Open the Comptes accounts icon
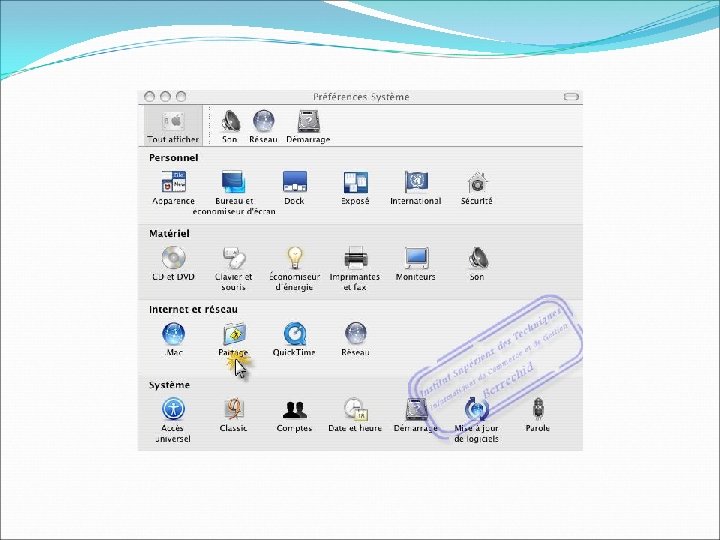Screen dimensions: 720x540 [x=294, y=410]
